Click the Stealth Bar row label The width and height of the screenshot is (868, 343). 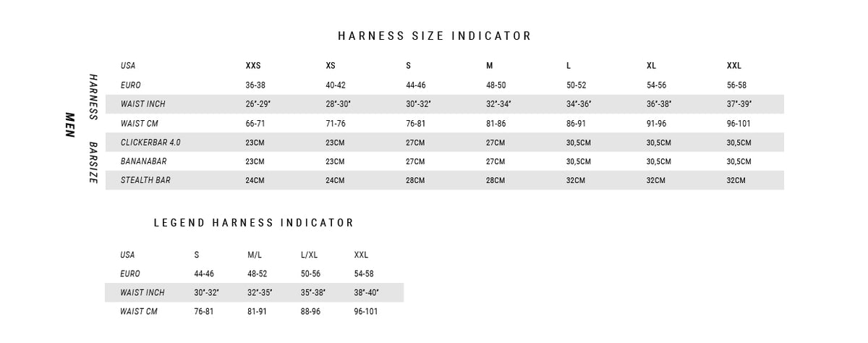[145, 180]
